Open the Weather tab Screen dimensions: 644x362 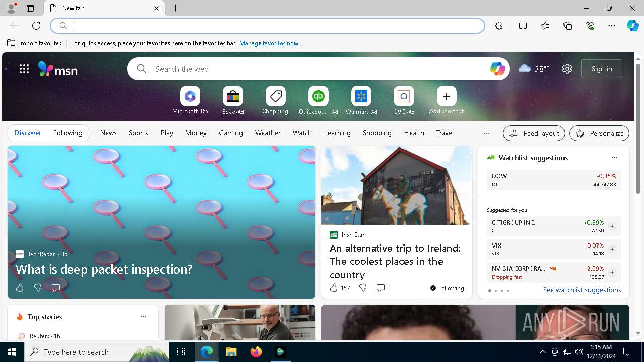[x=268, y=133]
